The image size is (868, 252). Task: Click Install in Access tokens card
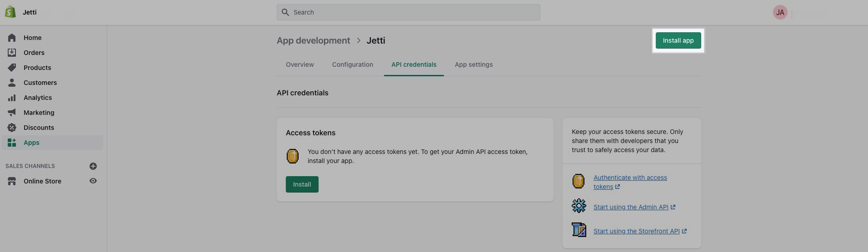tap(302, 184)
